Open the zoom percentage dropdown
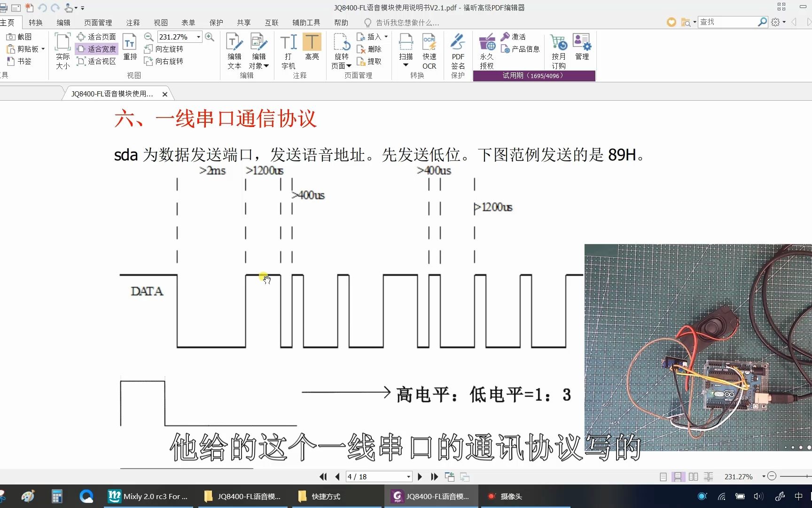812x508 pixels. 198,36
